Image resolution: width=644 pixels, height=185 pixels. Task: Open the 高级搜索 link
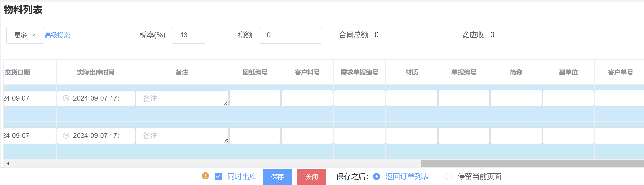coord(57,35)
